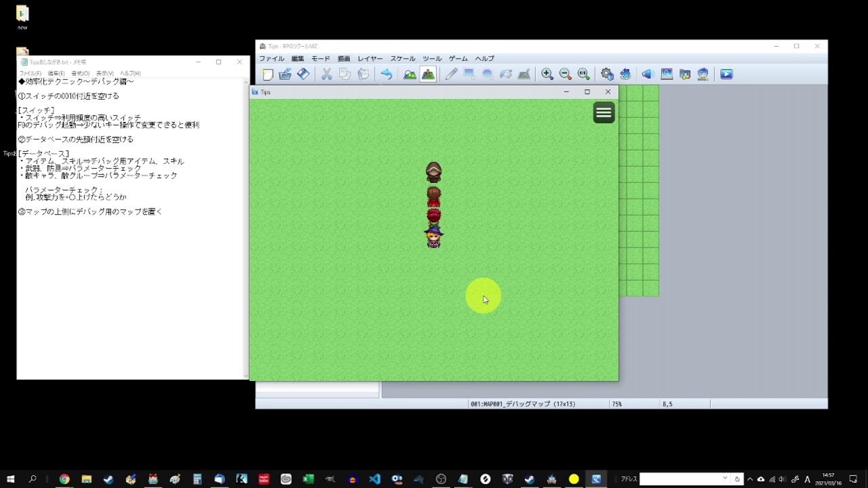Open the Event Searcher icon
The width and height of the screenshot is (868, 488).
667,75
